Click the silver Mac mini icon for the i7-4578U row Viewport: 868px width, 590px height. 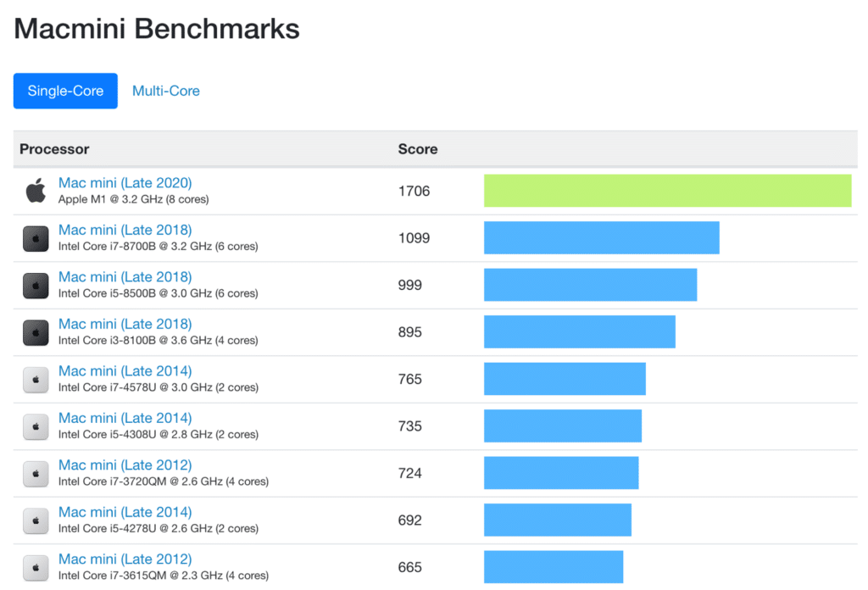click(36, 380)
